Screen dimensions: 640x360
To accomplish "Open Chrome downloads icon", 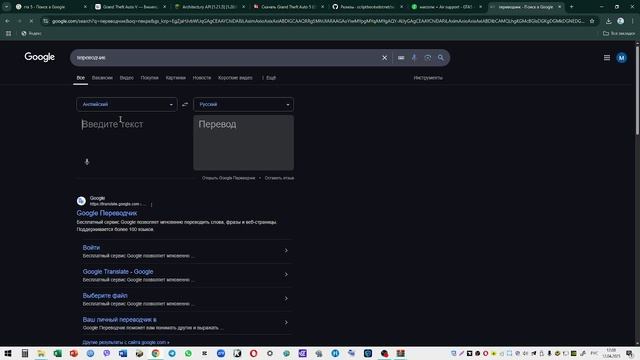I will [x=609, y=21].
